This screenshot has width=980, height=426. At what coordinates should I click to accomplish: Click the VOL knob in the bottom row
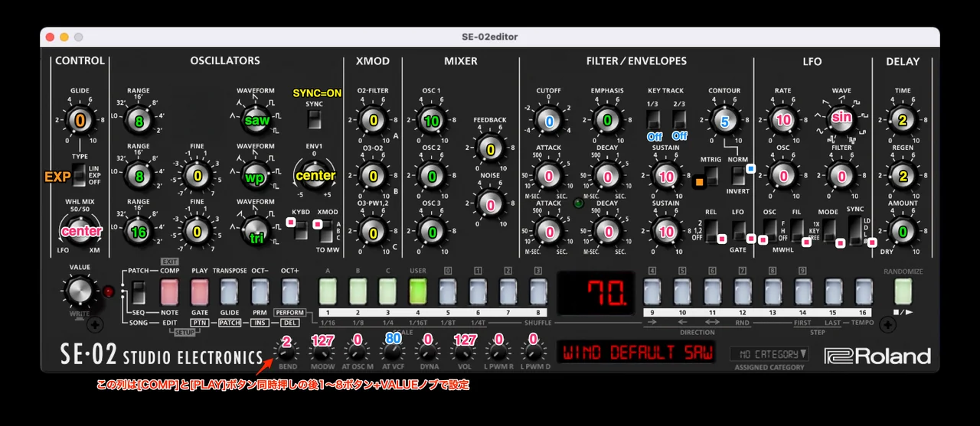pos(463,353)
